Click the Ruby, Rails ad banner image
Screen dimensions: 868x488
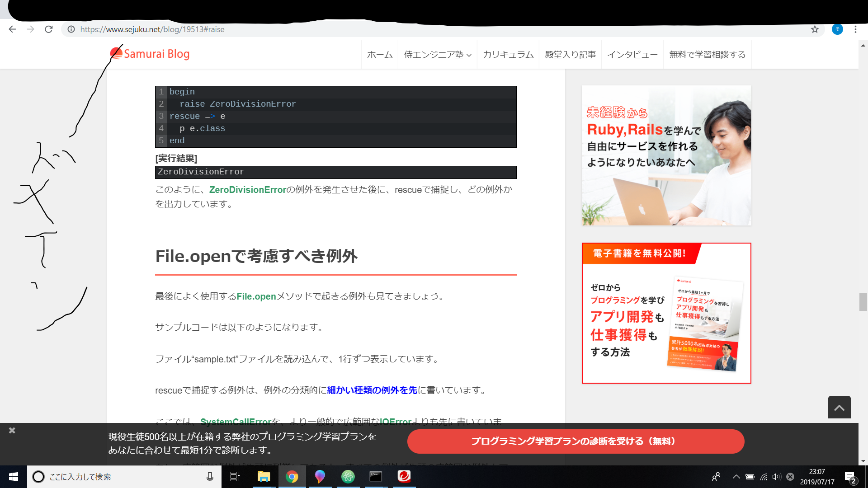(666, 155)
